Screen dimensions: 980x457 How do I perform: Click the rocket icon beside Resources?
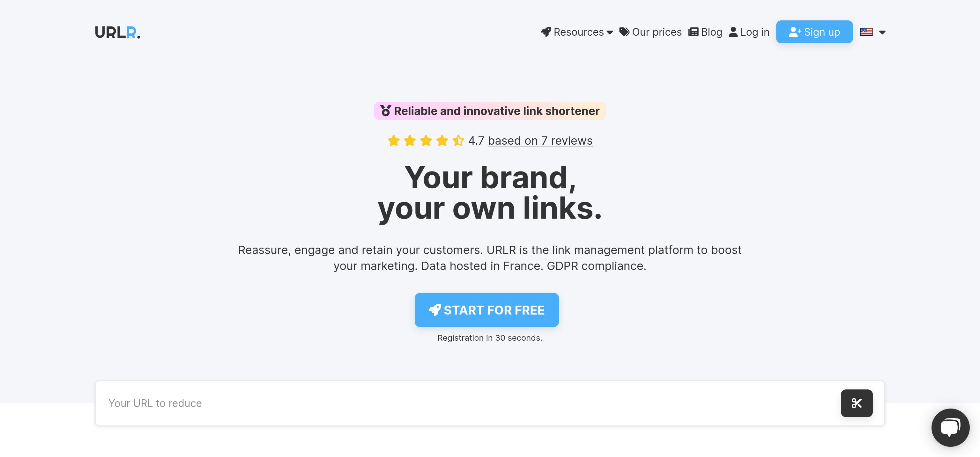546,32
